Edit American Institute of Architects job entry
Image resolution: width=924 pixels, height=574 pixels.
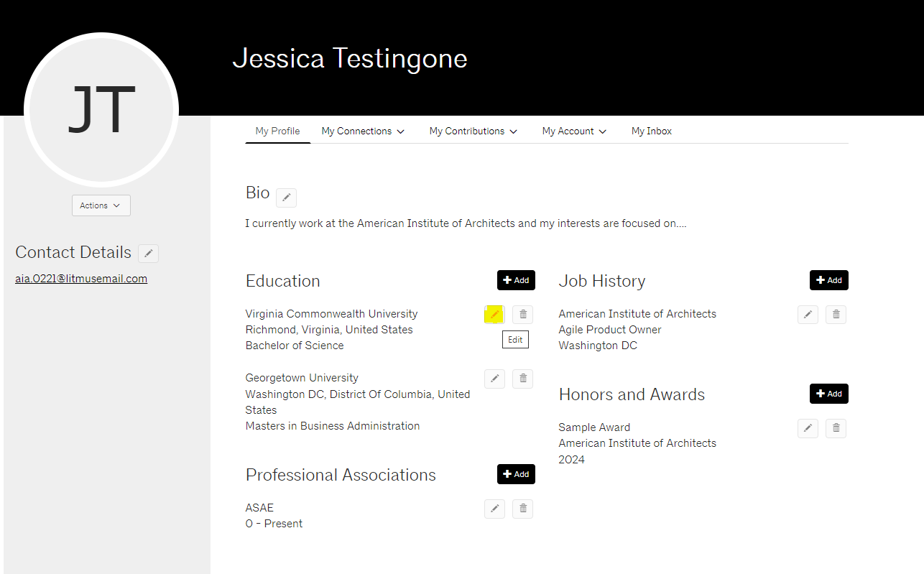[808, 315]
